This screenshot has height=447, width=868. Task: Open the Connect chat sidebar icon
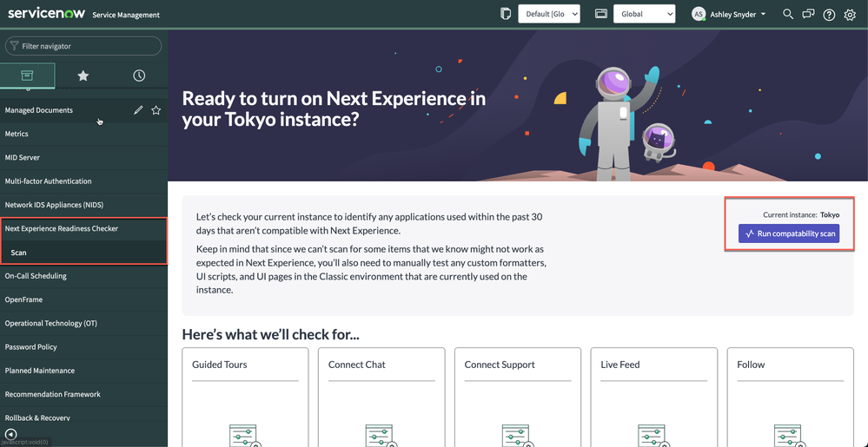point(808,14)
